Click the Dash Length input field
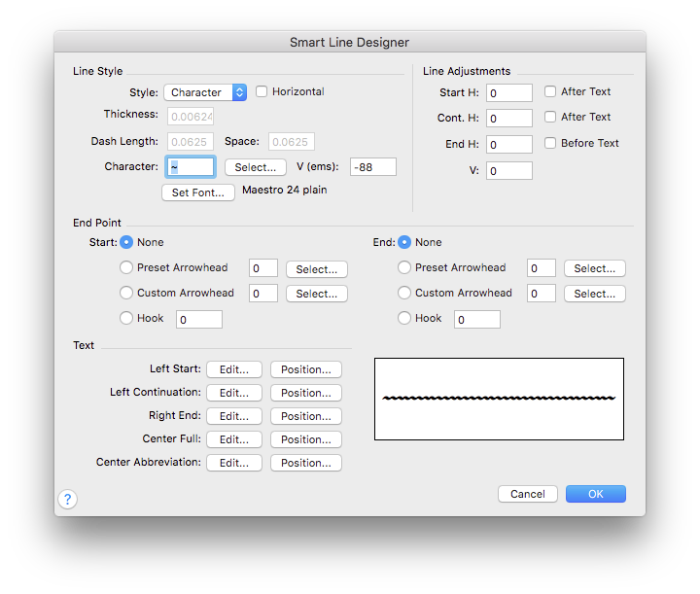This screenshot has width=700, height=594. [191, 142]
